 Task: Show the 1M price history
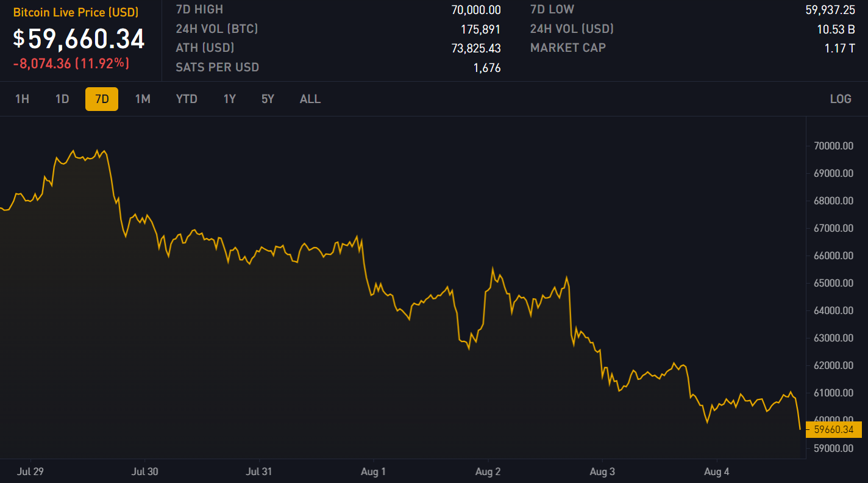coord(143,99)
